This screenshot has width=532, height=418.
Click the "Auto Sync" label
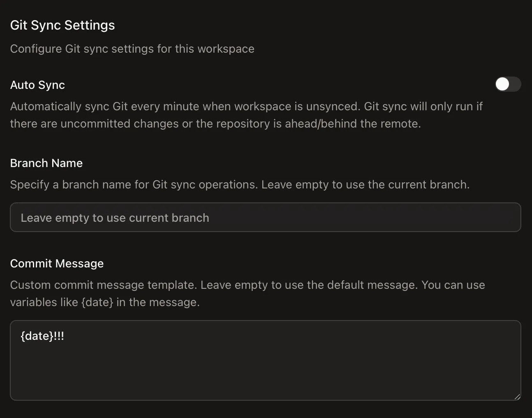[37, 85]
